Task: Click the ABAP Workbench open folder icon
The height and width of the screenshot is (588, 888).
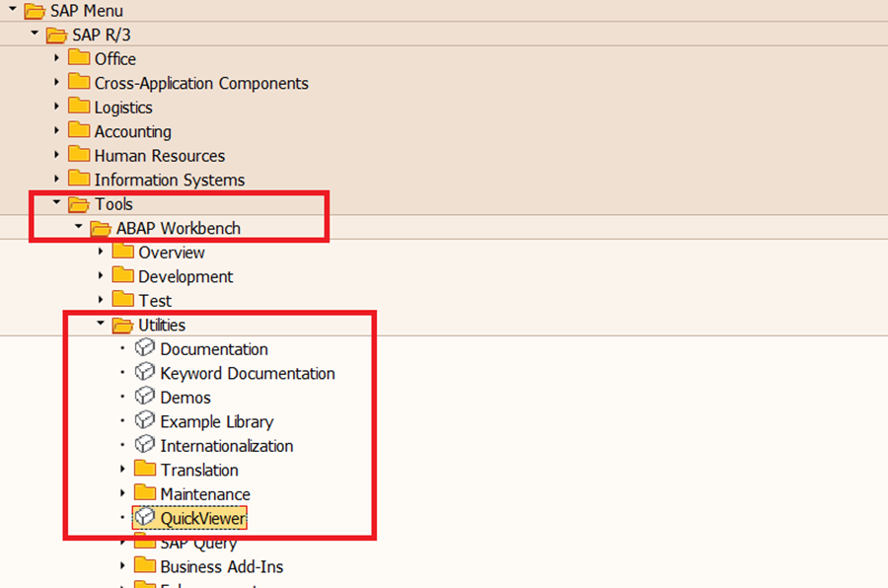Action: 101,228
